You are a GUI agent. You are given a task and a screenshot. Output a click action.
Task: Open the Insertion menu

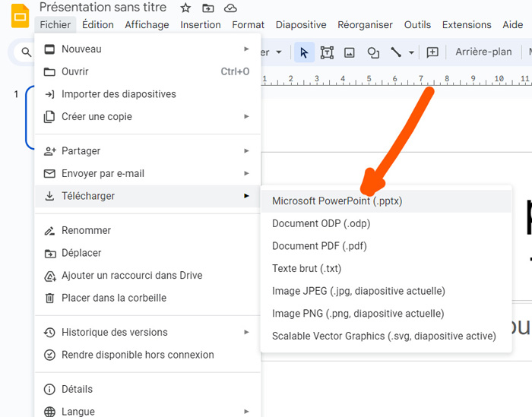coord(201,25)
